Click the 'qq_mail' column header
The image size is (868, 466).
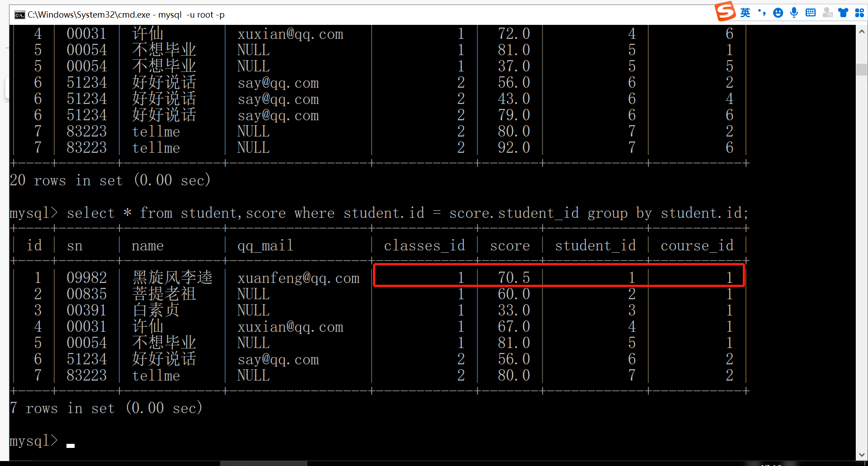[265, 246]
